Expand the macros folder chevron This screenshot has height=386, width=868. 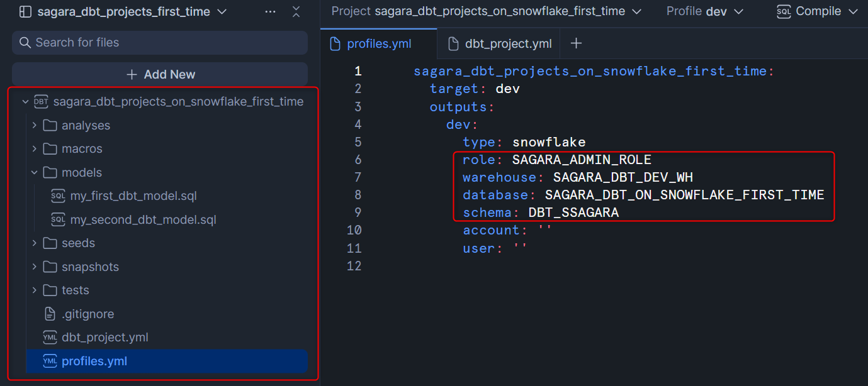(35, 149)
